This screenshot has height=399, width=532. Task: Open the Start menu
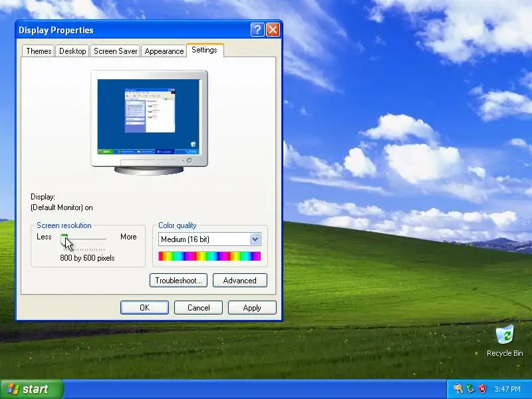31,389
